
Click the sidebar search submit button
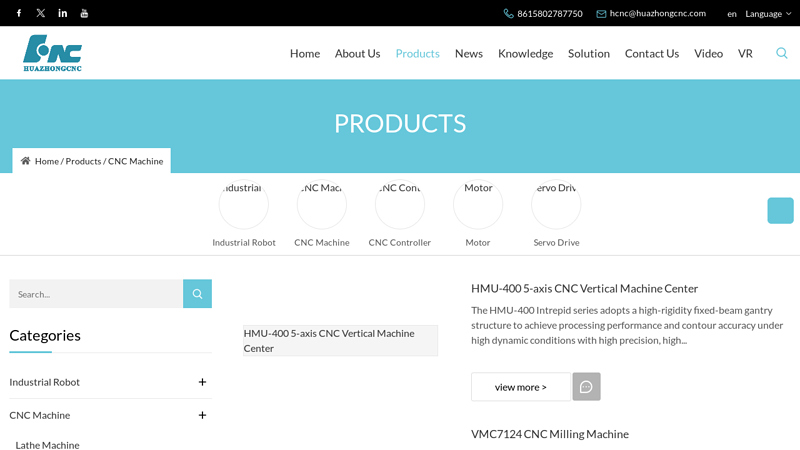[197, 293]
